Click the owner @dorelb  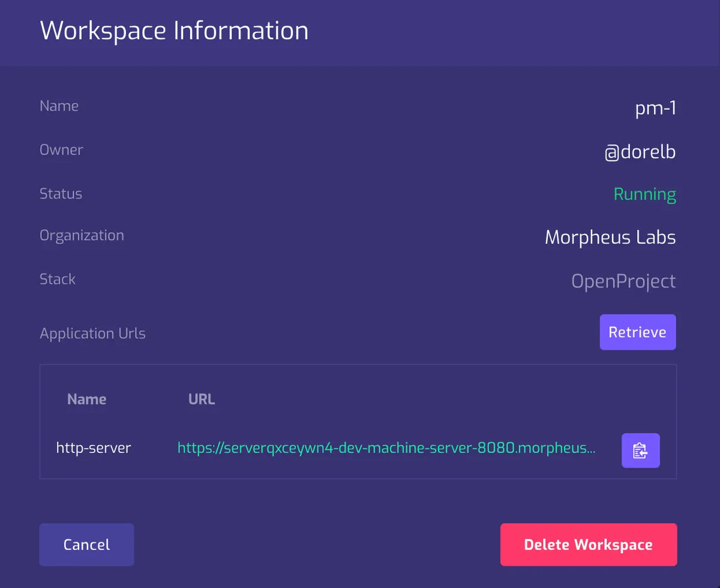click(640, 152)
